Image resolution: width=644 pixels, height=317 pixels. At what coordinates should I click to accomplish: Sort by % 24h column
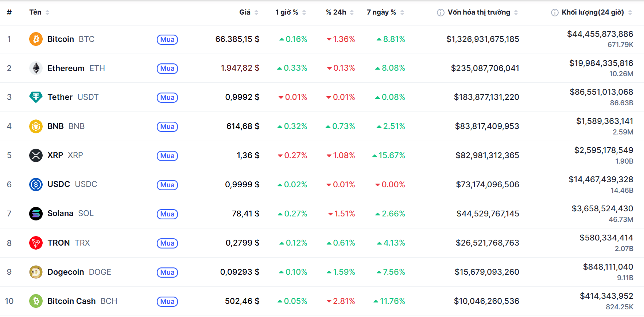tap(340, 12)
